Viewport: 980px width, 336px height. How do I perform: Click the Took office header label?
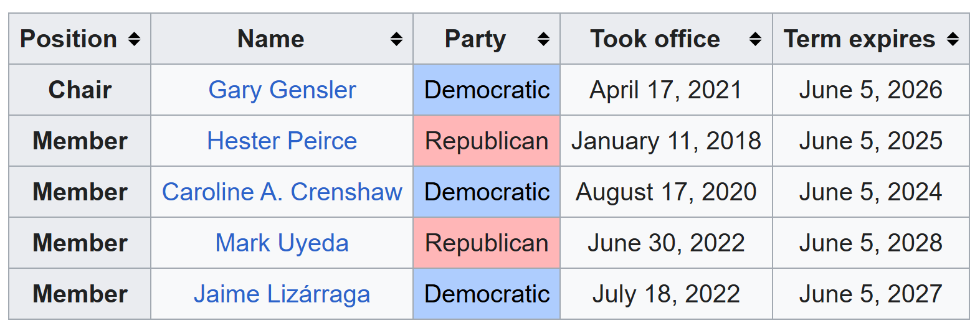click(655, 39)
